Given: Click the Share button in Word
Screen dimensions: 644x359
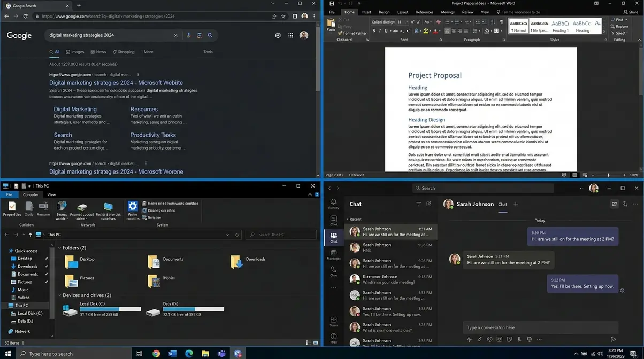Looking at the screenshot, I should click(630, 12).
